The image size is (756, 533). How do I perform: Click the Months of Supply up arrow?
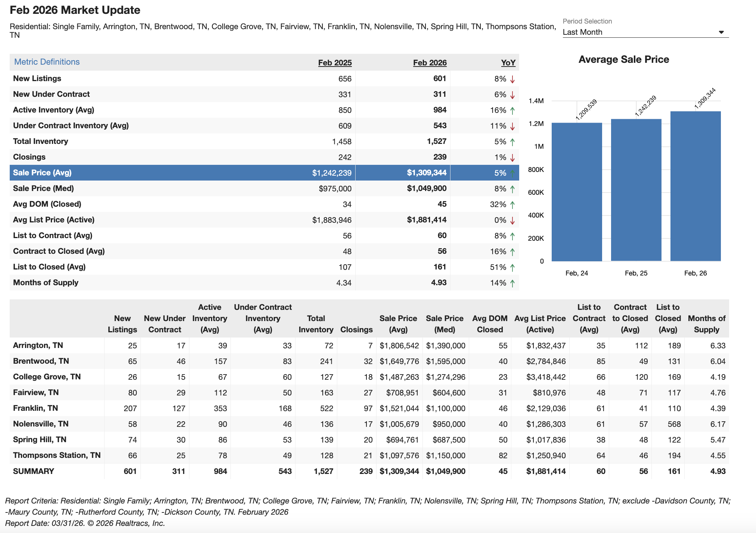tap(512, 283)
